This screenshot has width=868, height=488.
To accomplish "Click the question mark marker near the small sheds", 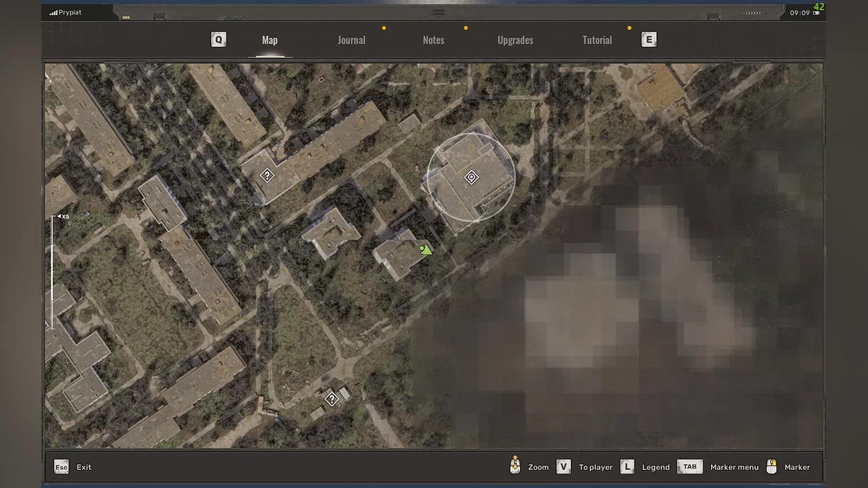I will pyautogui.click(x=331, y=398).
